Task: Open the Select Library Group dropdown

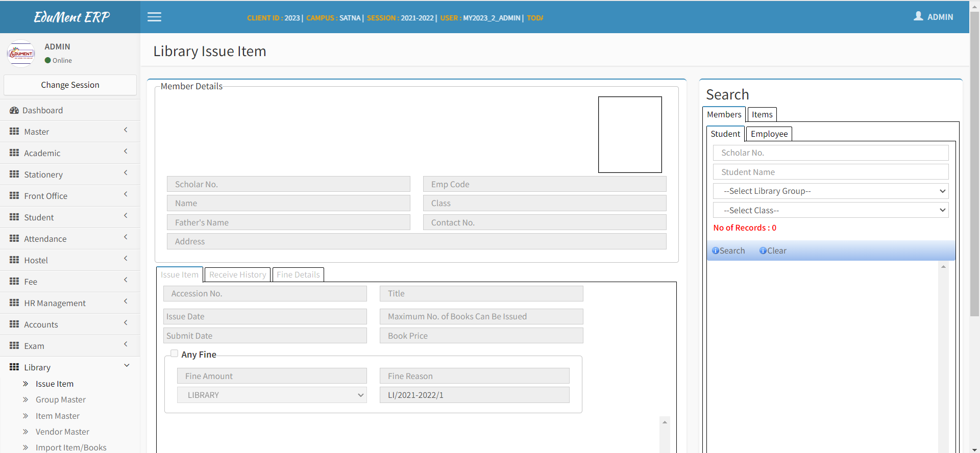Action: 830,191
